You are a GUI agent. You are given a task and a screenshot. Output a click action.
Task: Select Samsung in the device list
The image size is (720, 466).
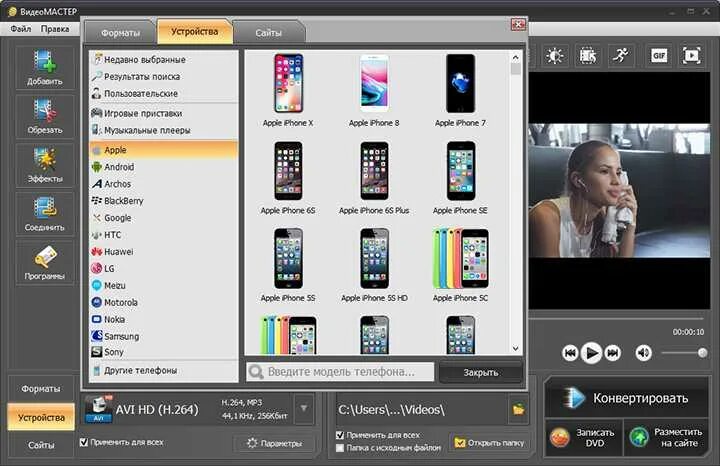pos(163,336)
